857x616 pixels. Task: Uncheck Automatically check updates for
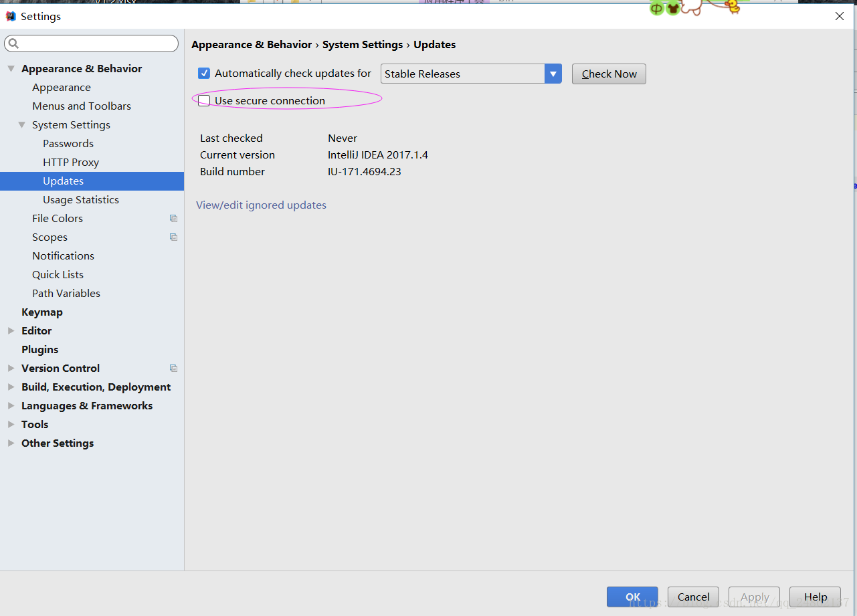[x=204, y=74]
